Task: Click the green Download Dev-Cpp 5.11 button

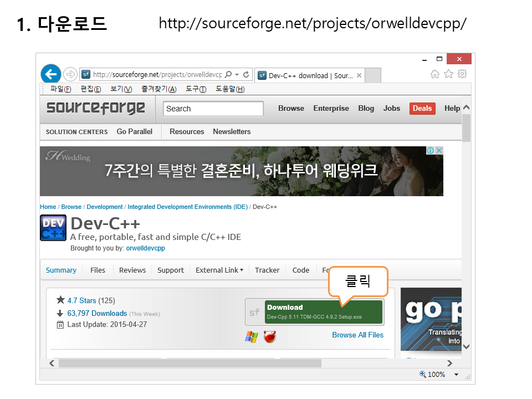Action: pos(323,312)
